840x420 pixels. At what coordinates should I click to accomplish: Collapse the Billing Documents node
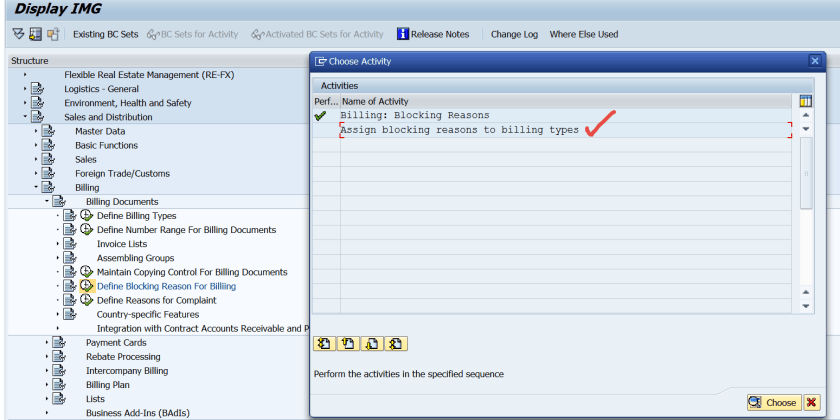(x=47, y=201)
